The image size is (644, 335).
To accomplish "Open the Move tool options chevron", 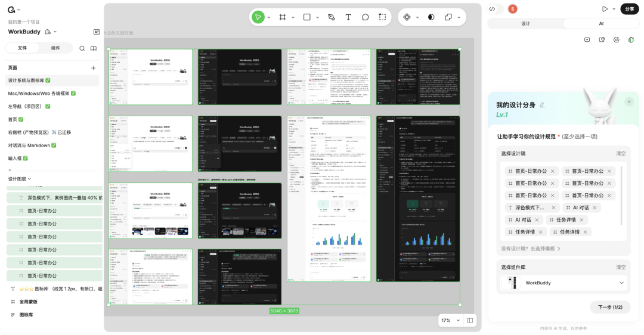I will (269, 18).
